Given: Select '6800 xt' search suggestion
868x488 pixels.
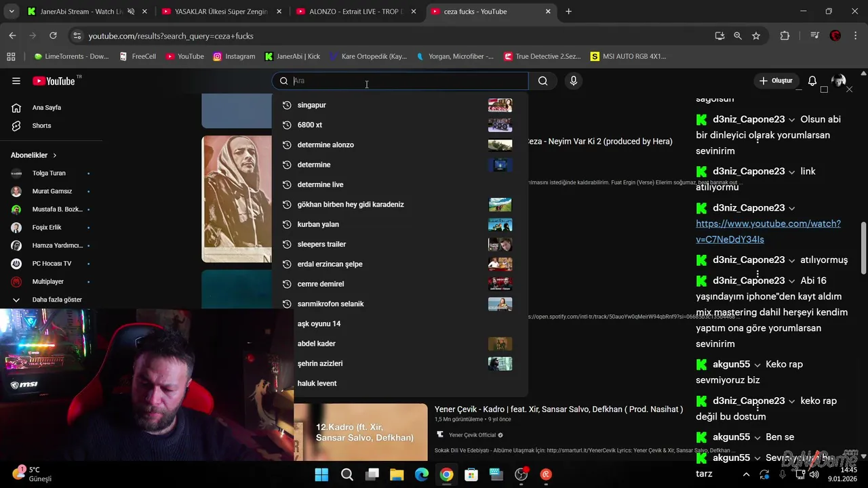Looking at the screenshot, I should pyautogui.click(x=399, y=125).
